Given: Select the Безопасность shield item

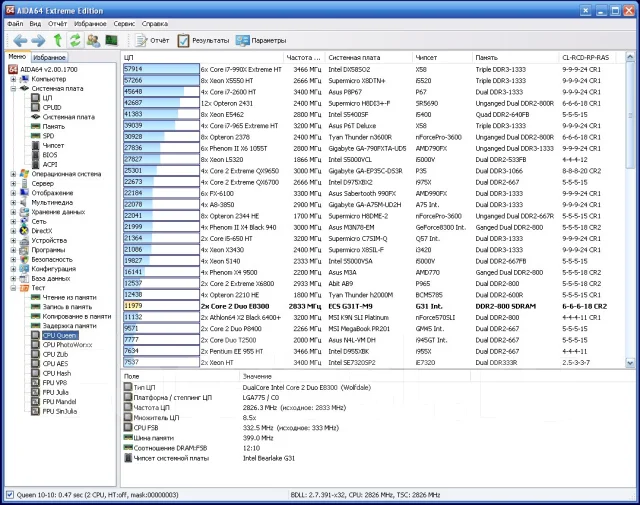Looking at the screenshot, I should click(x=52, y=259).
